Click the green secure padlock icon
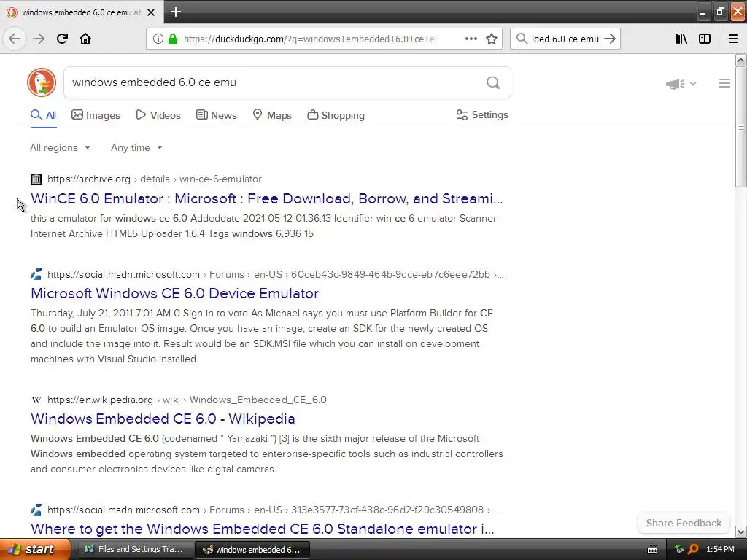Screen dimensions: 747x560 tap(172, 39)
